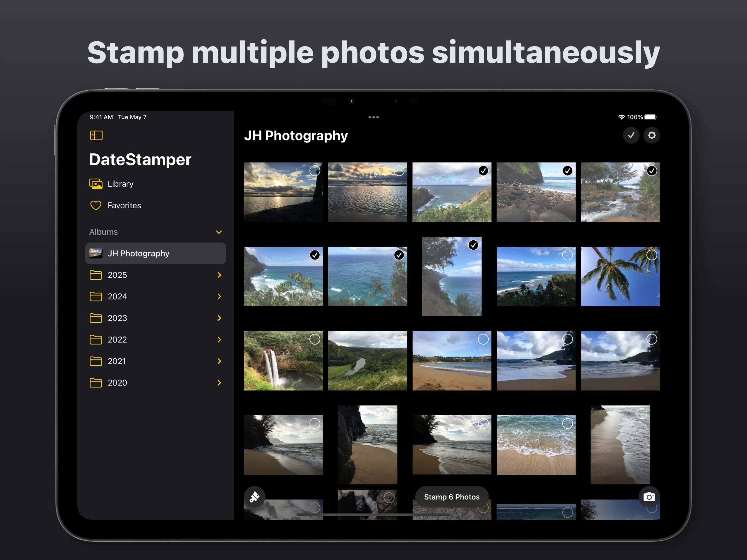This screenshot has width=747, height=560.
Task: Open Library from the photo stack icon
Action: coord(96,184)
